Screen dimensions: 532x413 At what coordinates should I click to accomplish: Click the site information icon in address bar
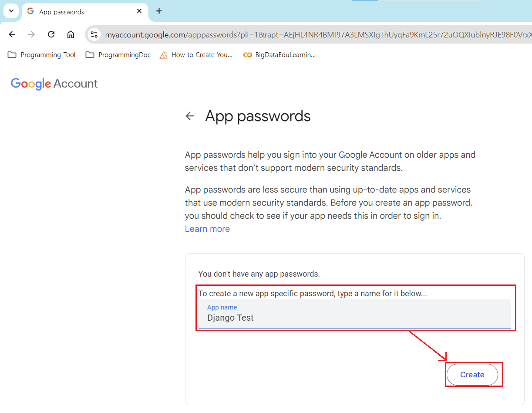tap(94, 34)
